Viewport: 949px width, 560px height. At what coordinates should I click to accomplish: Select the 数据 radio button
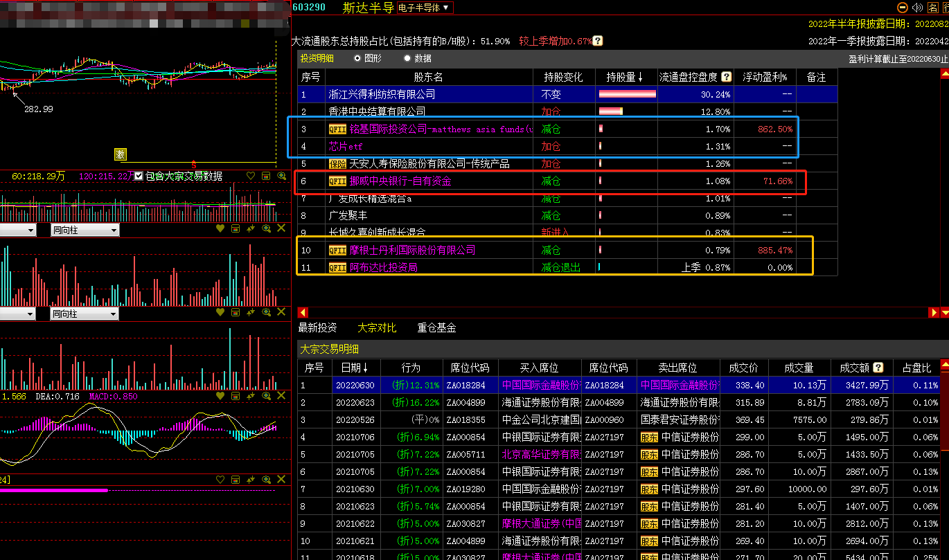coord(407,58)
